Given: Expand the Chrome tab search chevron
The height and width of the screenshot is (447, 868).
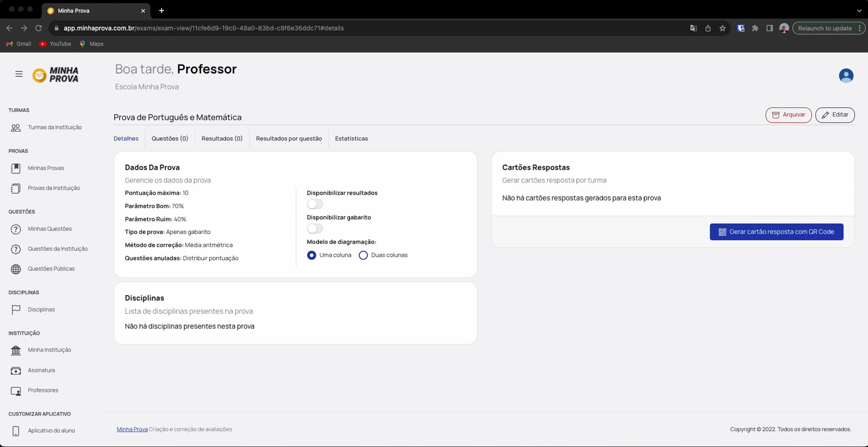Looking at the screenshot, I should click(x=859, y=10).
